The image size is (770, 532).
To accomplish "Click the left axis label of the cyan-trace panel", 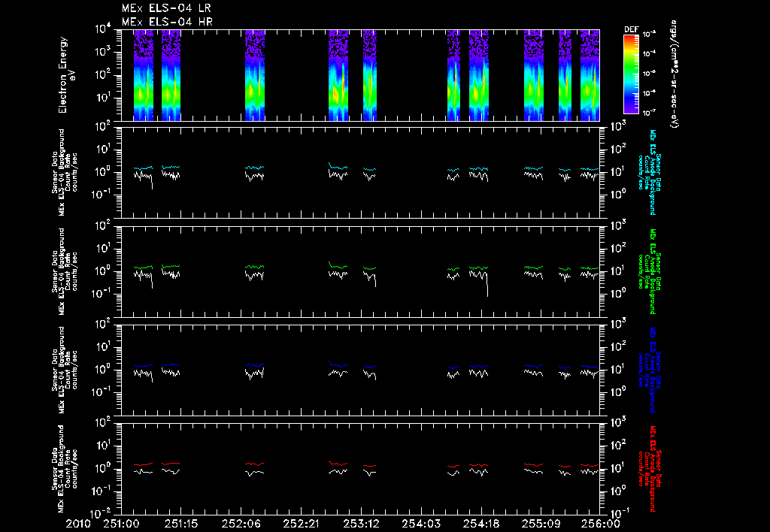I will click(65, 172).
